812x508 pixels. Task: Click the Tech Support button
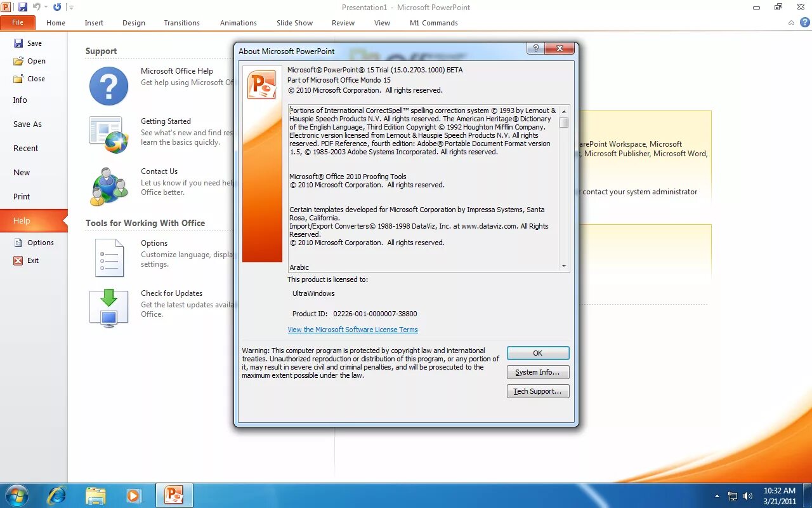538,391
